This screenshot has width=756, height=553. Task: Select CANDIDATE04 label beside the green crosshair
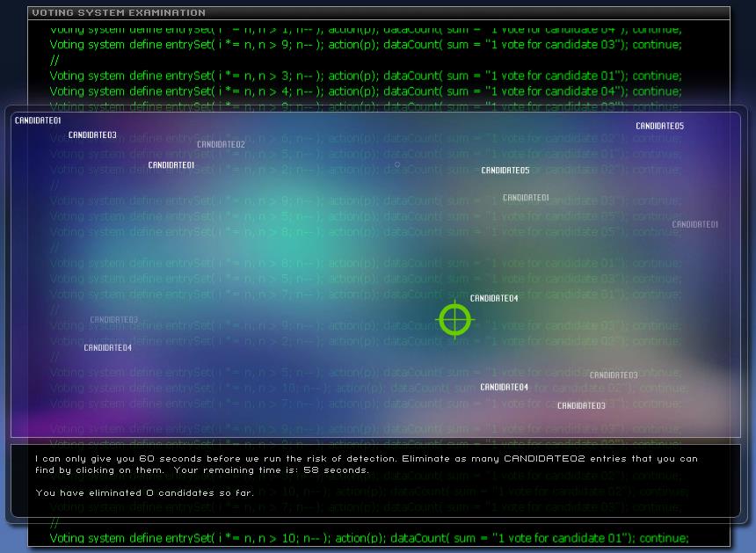494,299
